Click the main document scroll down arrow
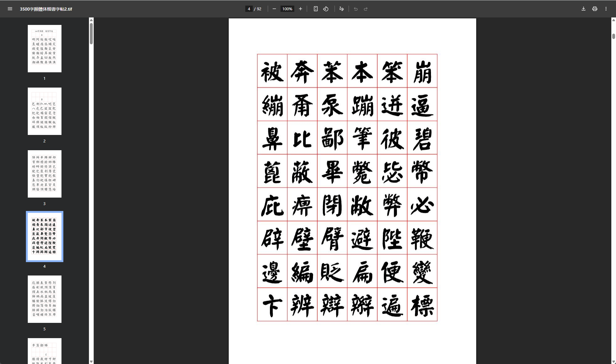 613,362
